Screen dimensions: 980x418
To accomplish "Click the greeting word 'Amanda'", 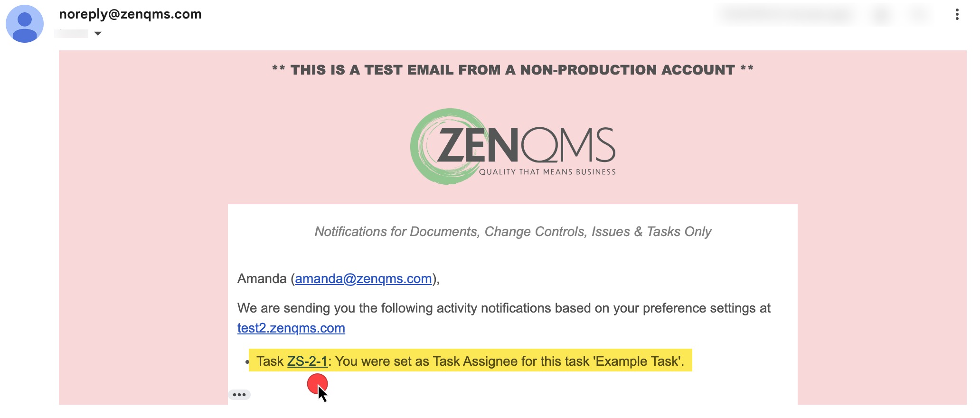I will click(x=262, y=279).
